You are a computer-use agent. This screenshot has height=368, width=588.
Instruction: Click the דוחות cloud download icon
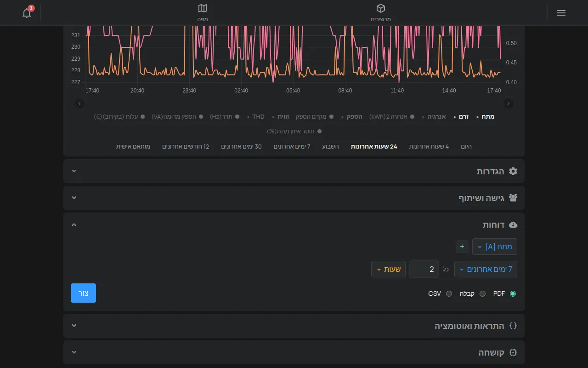(x=513, y=224)
